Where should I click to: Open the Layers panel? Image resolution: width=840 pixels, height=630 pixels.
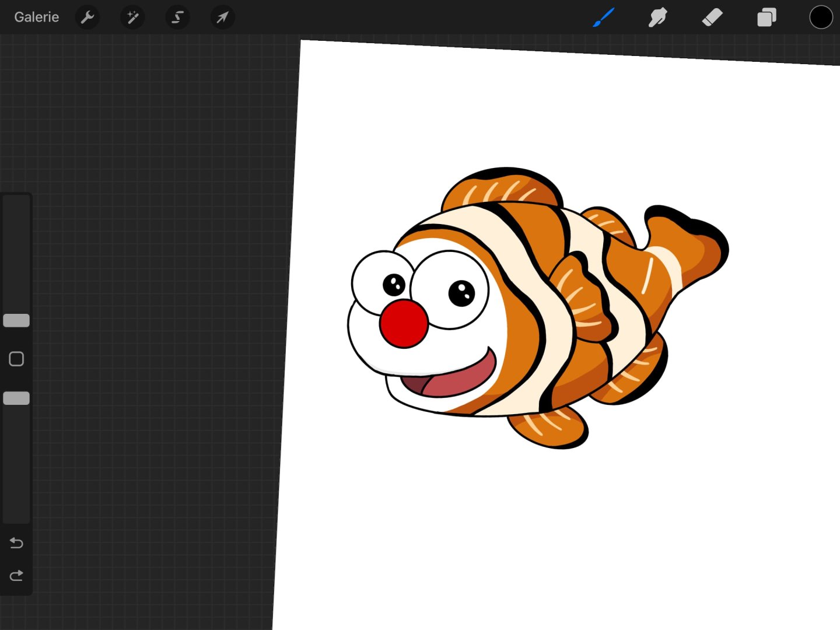766,17
